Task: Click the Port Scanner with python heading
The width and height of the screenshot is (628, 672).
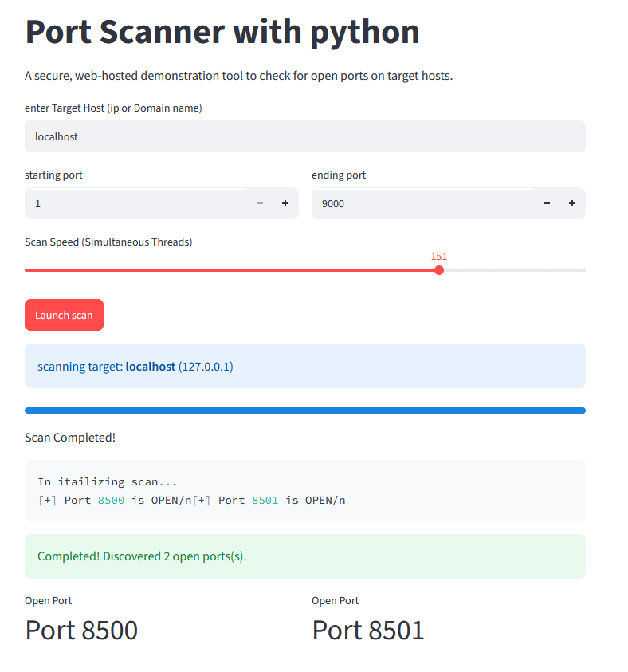Action: tap(222, 32)
